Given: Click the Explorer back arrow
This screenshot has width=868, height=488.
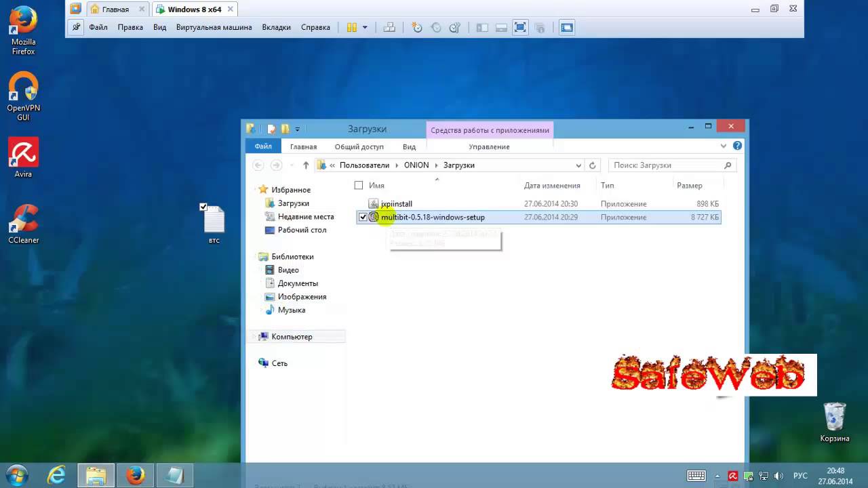Looking at the screenshot, I should click(x=258, y=165).
